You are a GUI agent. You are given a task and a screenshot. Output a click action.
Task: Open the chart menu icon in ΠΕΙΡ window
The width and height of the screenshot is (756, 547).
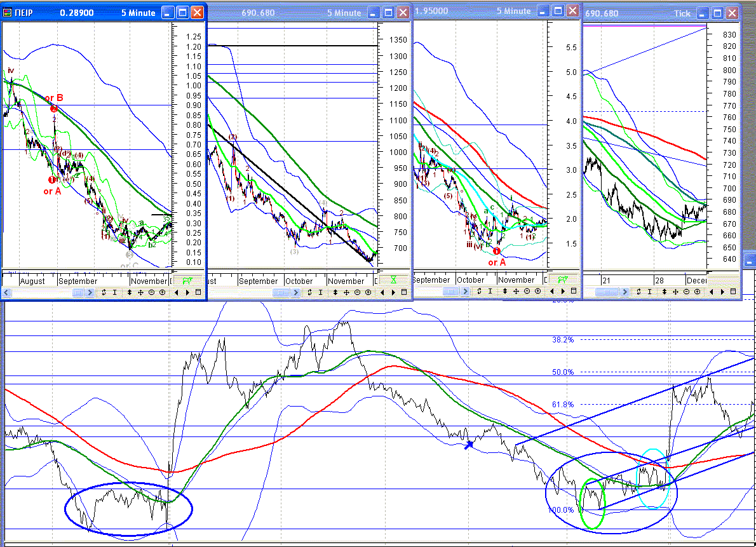coord(198,292)
